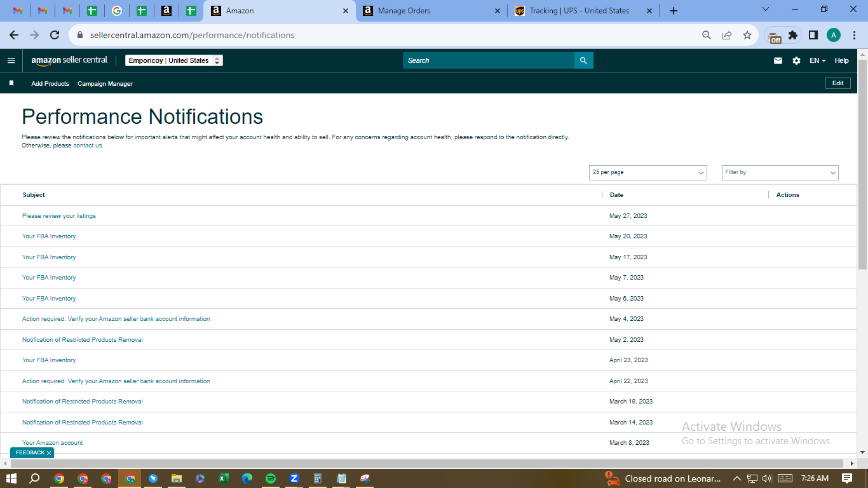Image resolution: width=868 pixels, height=488 pixels.
Task: View site information via the lock icon
Action: 80,35
